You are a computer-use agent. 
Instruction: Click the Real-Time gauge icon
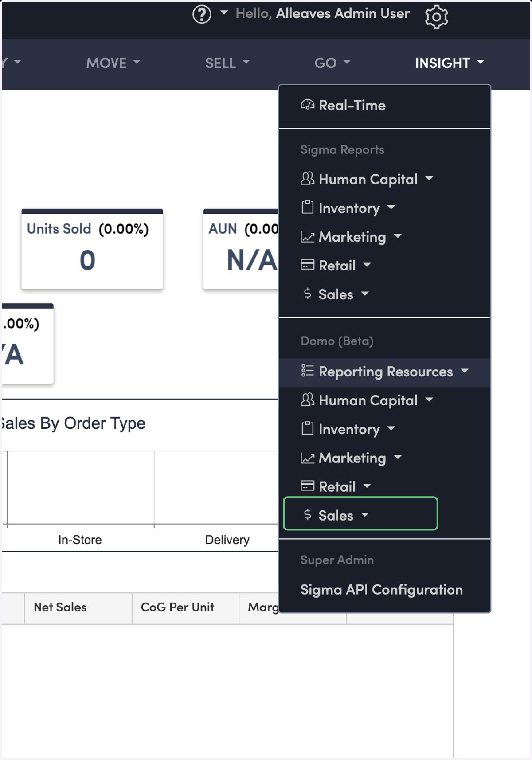pos(307,105)
